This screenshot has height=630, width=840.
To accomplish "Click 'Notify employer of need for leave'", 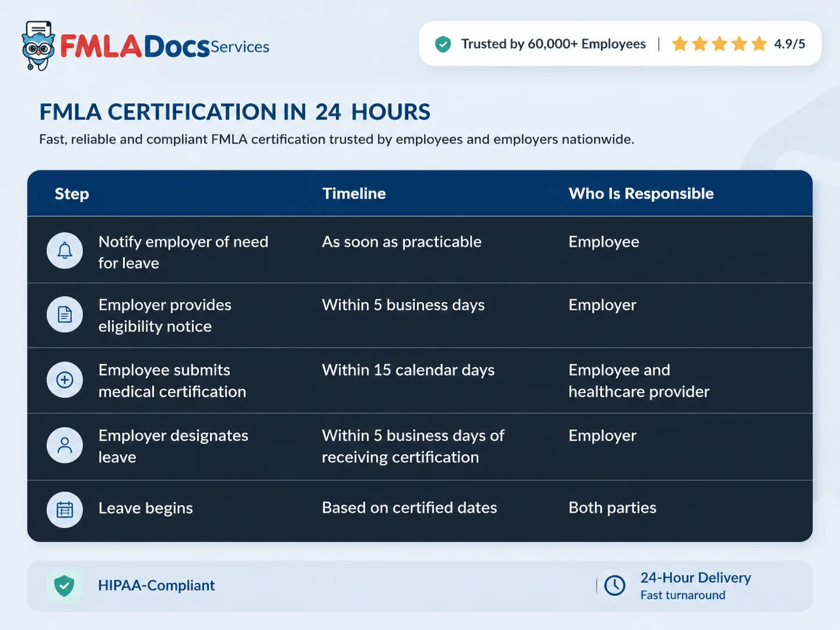I will click(183, 252).
